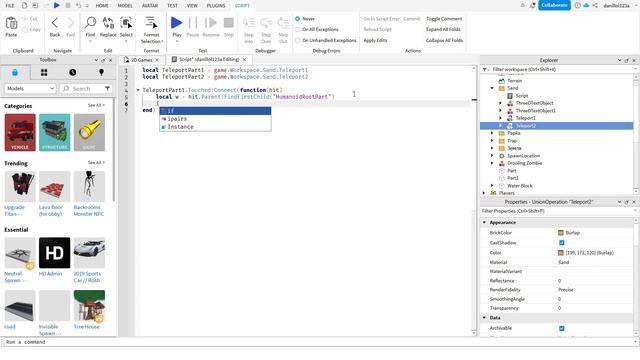The height and width of the screenshot is (360, 640).
Task: Expand the SpawnLocation item
Action: (492, 156)
